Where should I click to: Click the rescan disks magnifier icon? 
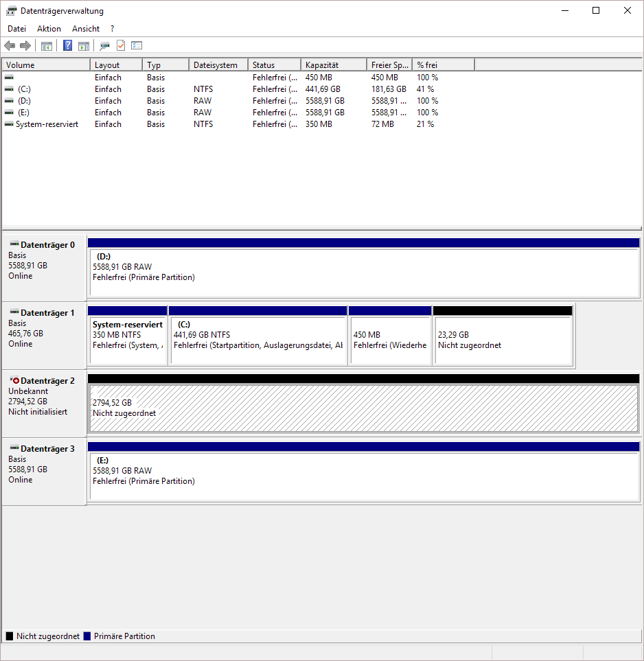point(104,45)
